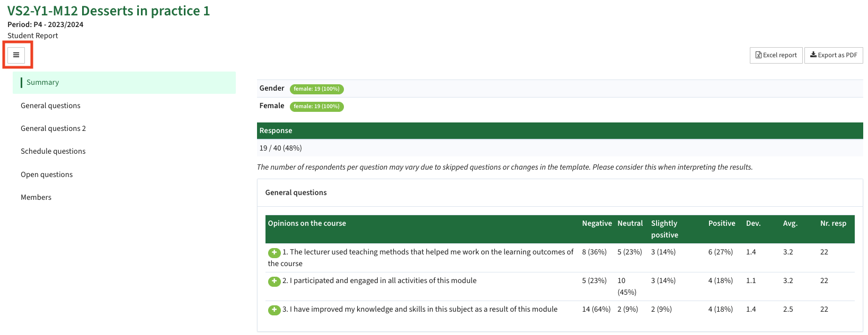Click the 1.1 deviation value for question 2
Image resolution: width=868 pixels, height=335 pixels.
point(751,280)
